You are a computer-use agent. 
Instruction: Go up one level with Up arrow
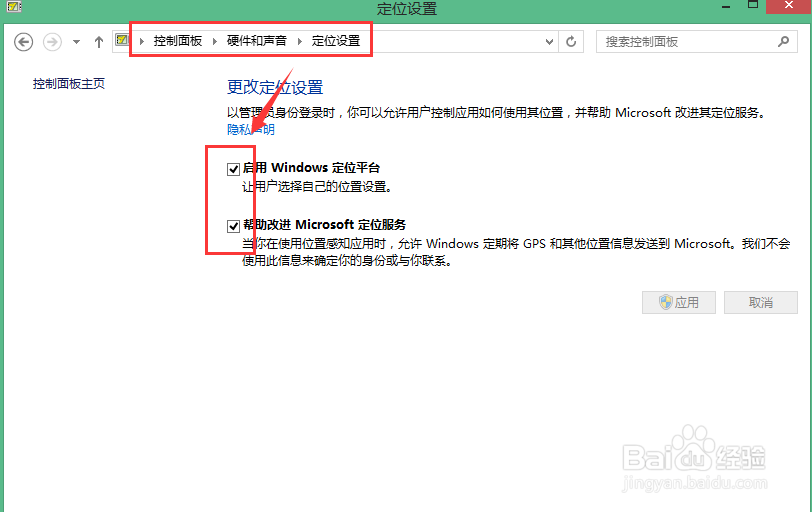click(x=98, y=42)
